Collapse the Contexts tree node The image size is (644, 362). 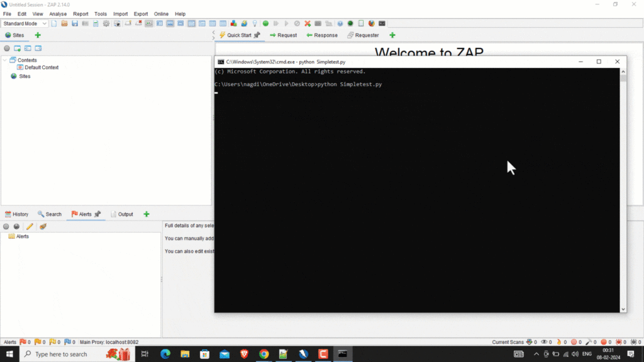5,60
